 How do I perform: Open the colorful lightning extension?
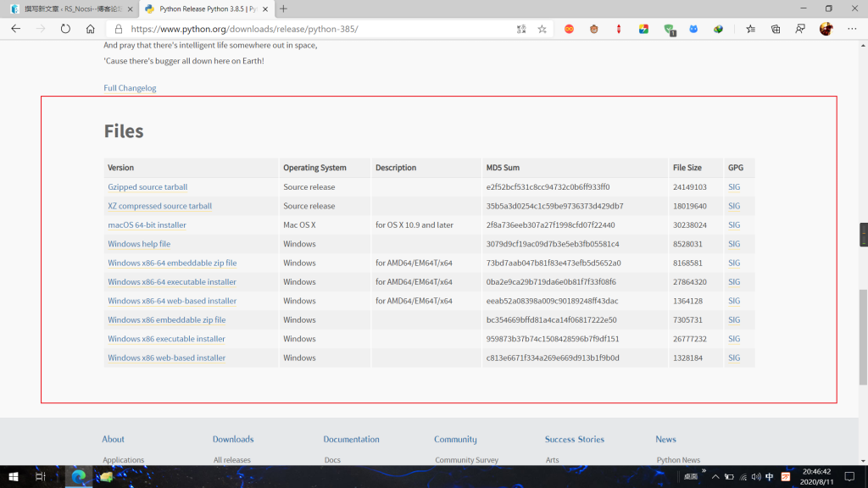643,29
